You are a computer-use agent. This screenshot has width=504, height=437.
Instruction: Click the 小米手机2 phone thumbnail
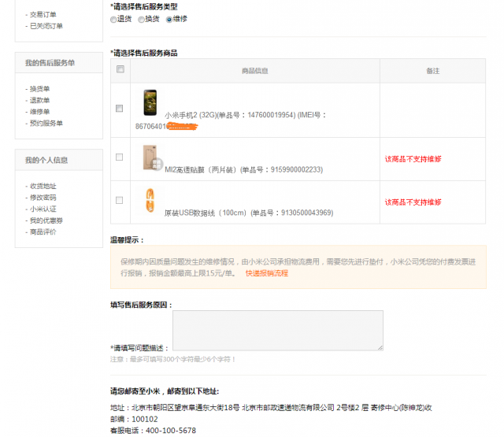(150, 102)
